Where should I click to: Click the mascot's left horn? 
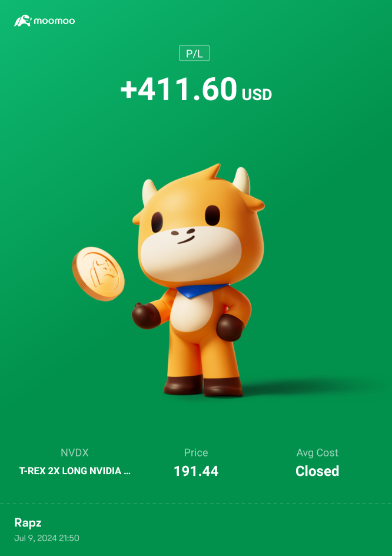(149, 192)
